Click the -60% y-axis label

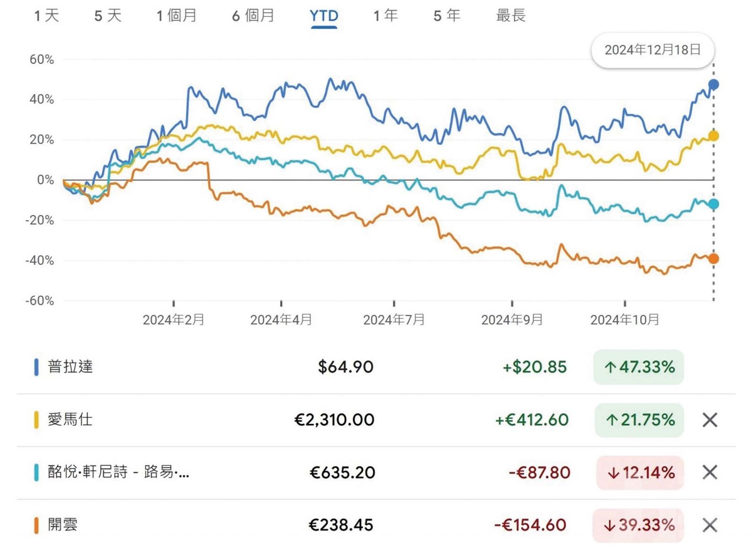(x=39, y=301)
